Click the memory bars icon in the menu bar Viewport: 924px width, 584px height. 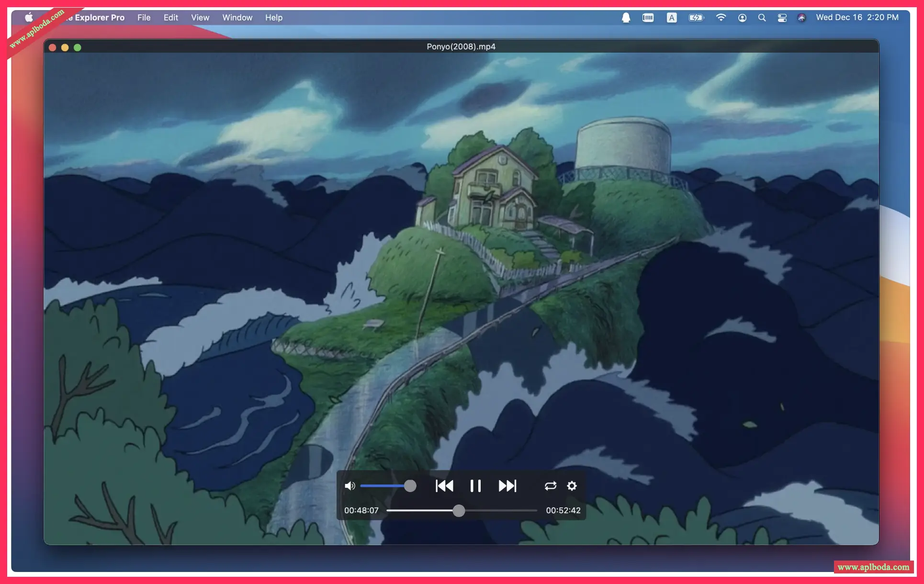tap(648, 18)
